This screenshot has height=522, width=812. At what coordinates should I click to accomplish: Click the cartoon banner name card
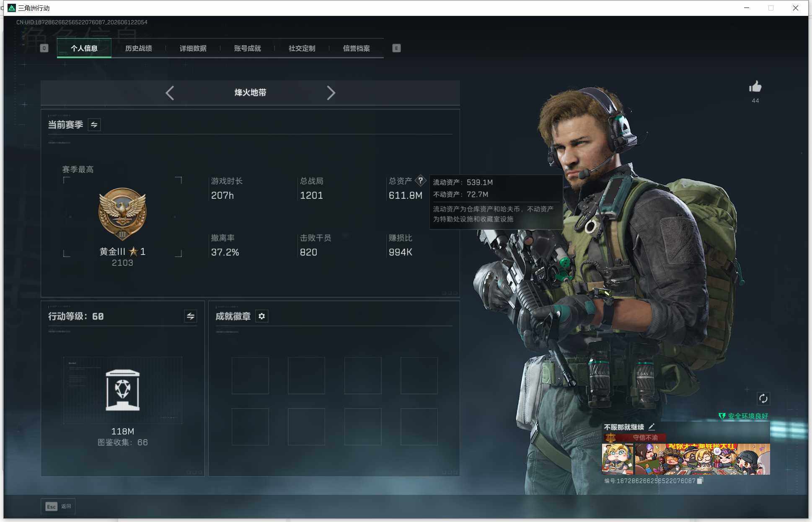[702, 459]
